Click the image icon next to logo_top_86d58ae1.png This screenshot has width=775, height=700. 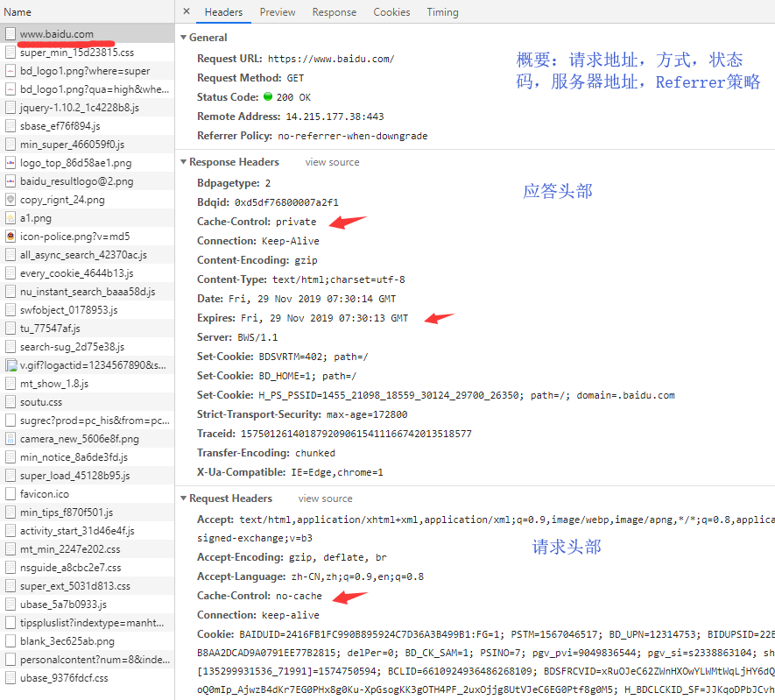pyautogui.click(x=12, y=162)
